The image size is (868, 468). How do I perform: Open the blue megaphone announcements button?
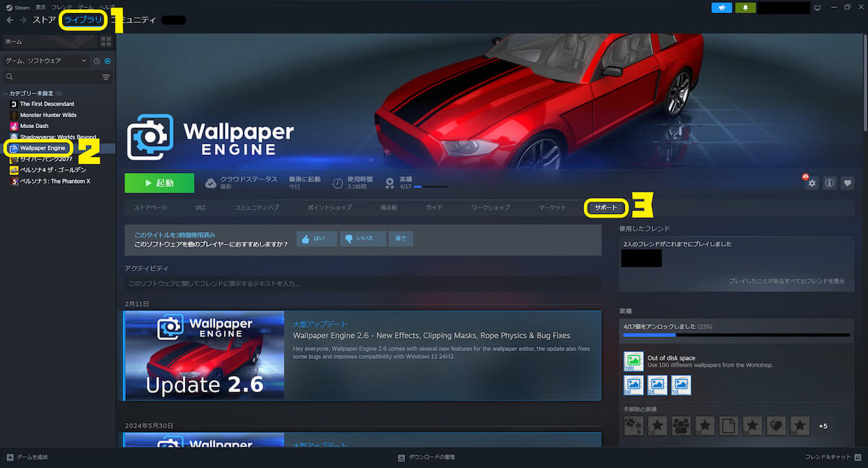coord(722,7)
